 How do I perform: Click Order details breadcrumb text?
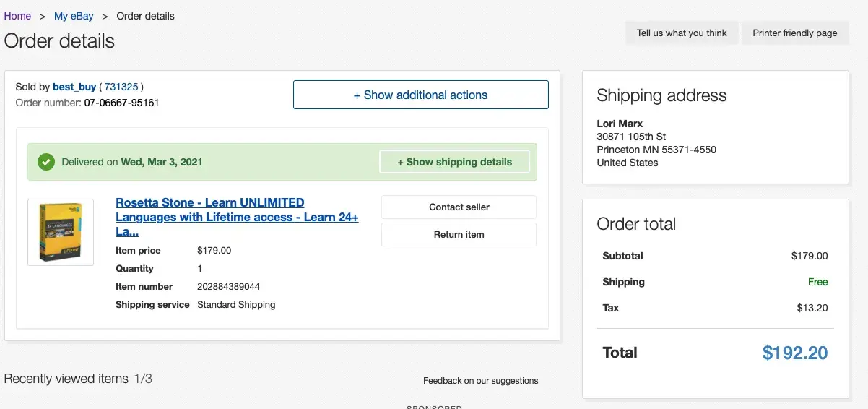(x=145, y=16)
